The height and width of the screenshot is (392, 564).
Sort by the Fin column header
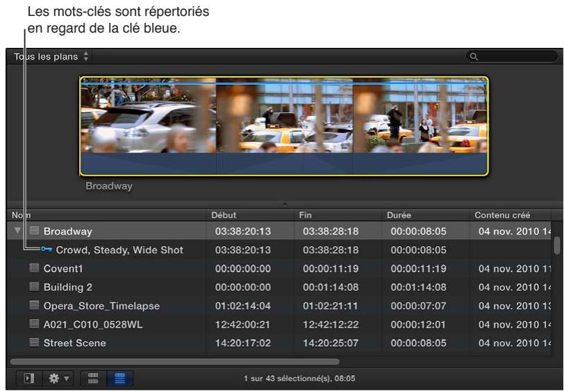(338, 215)
